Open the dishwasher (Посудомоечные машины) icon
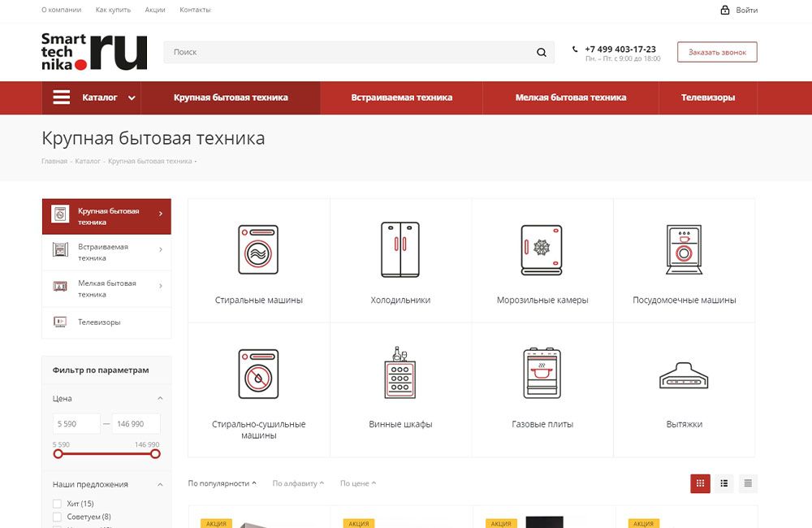The width and height of the screenshot is (812, 528). [684, 249]
